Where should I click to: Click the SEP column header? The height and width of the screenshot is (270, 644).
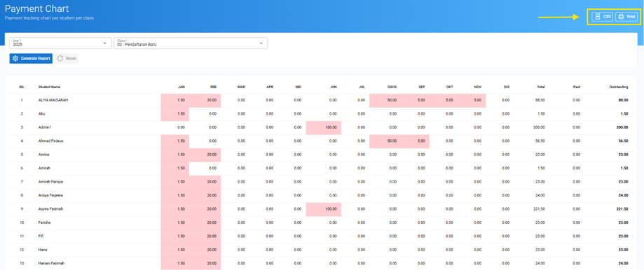[x=421, y=87]
